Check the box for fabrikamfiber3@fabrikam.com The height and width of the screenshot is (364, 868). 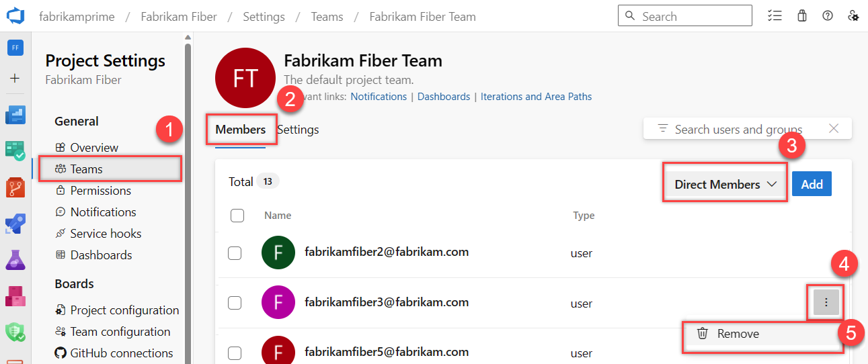point(235,303)
